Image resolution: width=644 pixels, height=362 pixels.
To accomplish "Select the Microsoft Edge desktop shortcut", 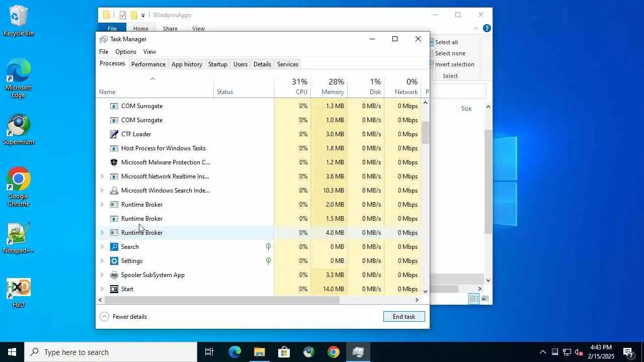I will [x=19, y=78].
